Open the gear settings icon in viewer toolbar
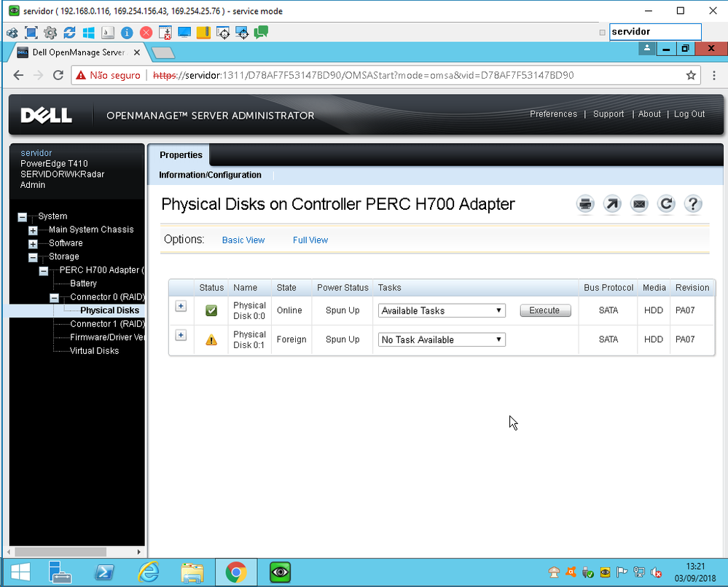Viewport: 728px width, 587px height. point(50,33)
